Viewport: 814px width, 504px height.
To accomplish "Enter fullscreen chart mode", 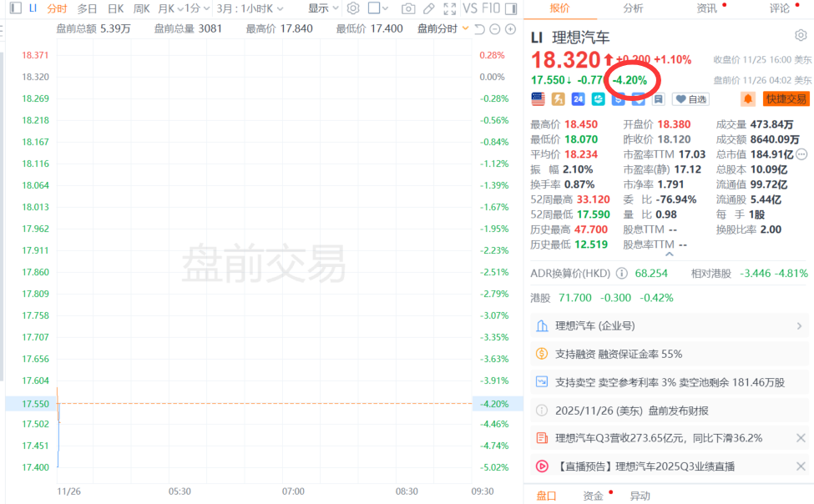I will click(449, 8).
